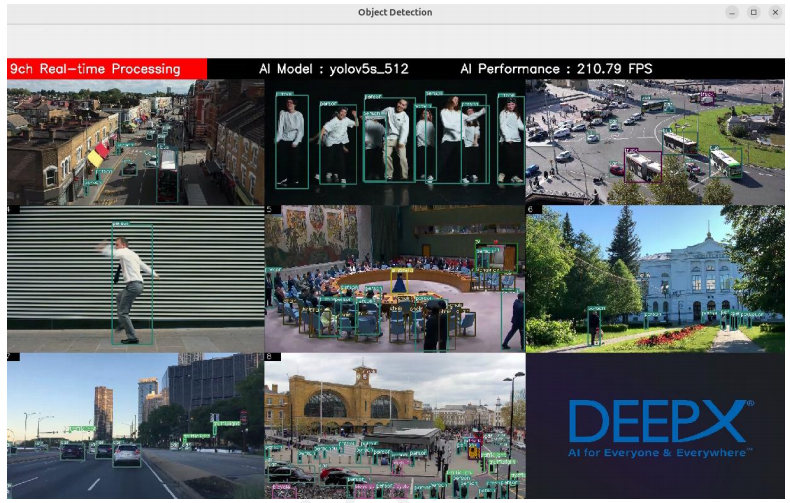Select the striped wall solo dancer feed
The width and height of the screenshot is (790, 503).
pos(135,279)
